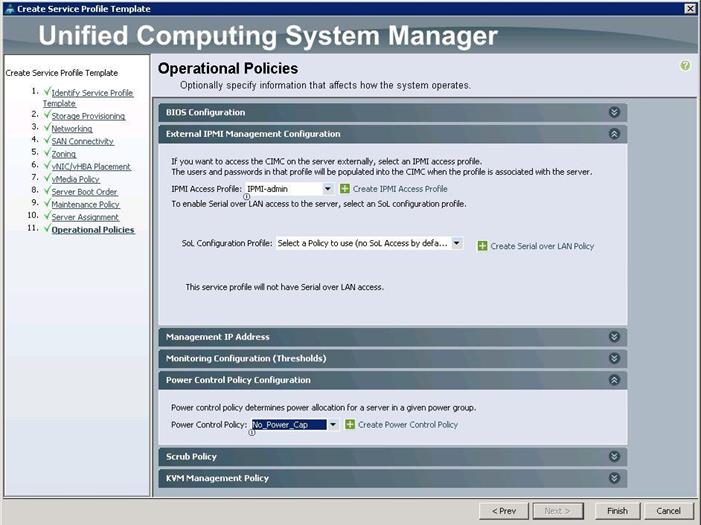Viewport: 701px width, 525px height.
Task: Click the Finish button
Action: [617, 511]
